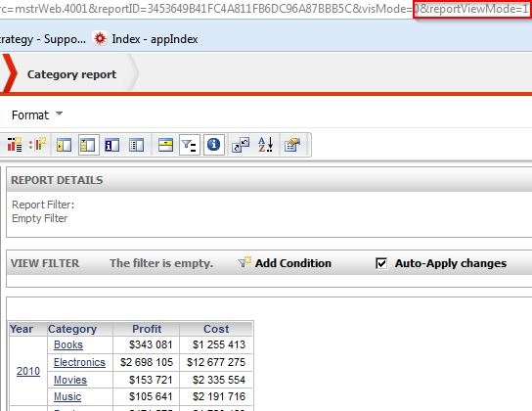Click the thresholds bar-chart toolbar icon
This screenshot has width=532, height=411.
[x=15, y=145]
